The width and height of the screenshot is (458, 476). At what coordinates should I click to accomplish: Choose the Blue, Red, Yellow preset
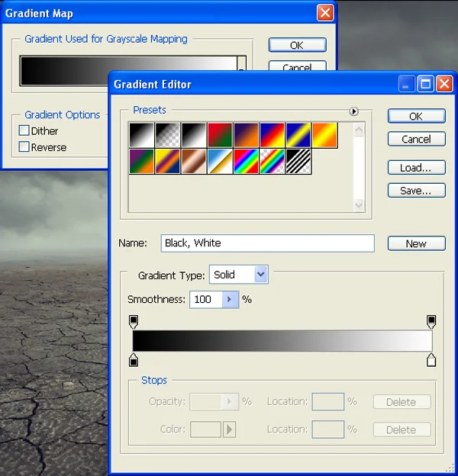click(x=272, y=135)
